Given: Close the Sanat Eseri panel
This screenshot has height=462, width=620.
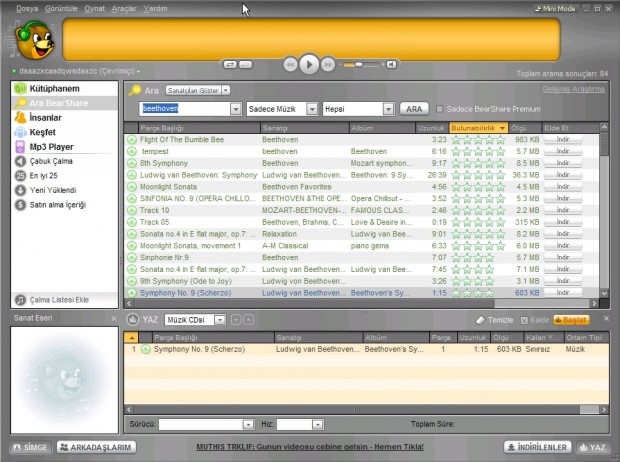Looking at the screenshot, I should tap(114, 318).
